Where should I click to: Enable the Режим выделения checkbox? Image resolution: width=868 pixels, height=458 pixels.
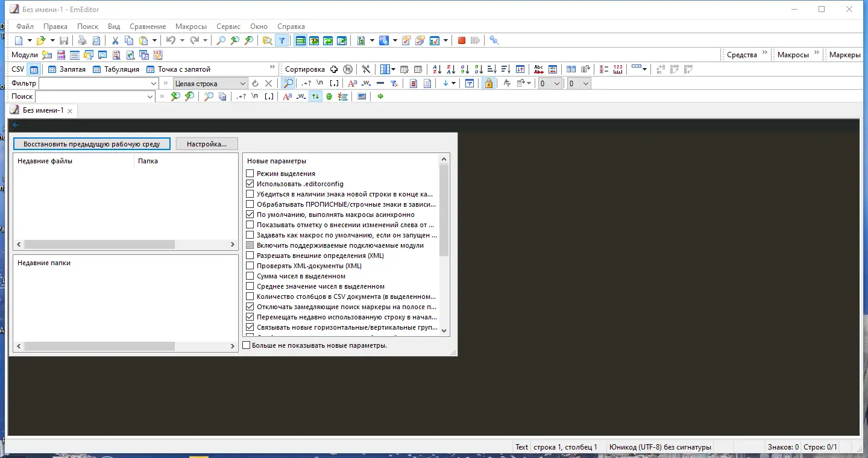pos(250,174)
